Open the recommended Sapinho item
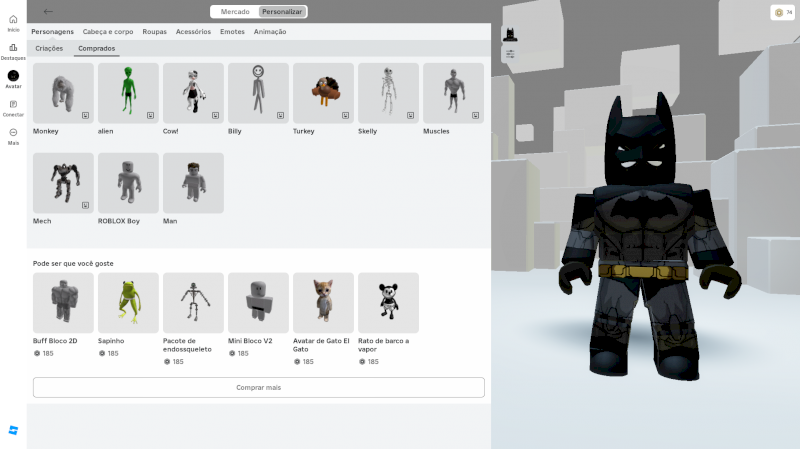This screenshot has width=800, height=449. click(128, 303)
